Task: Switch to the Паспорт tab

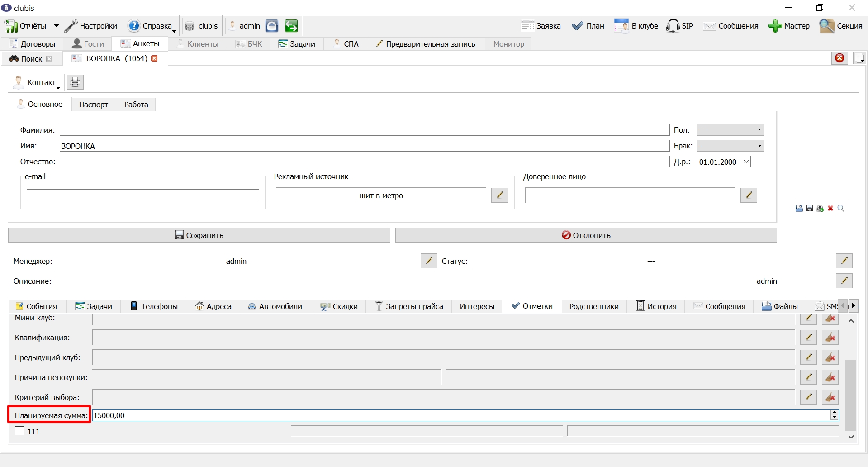Action: coord(94,105)
